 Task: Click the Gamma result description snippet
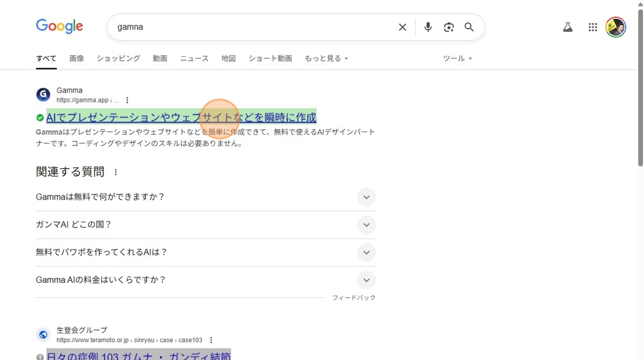[205, 137]
